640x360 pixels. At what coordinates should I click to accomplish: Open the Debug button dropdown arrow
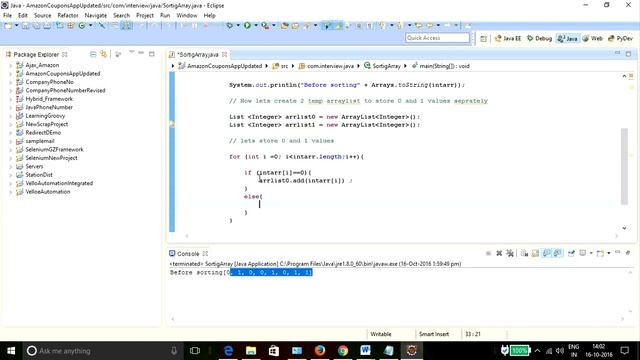[238, 26]
